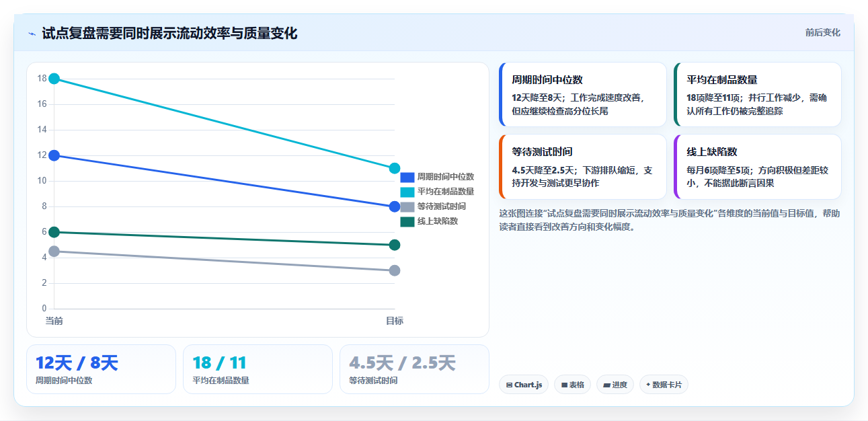The width and height of the screenshot is (868, 421).
Task: Click 等待测试时间 caption under 4.5天 / 2.5天
Action: (373, 381)
